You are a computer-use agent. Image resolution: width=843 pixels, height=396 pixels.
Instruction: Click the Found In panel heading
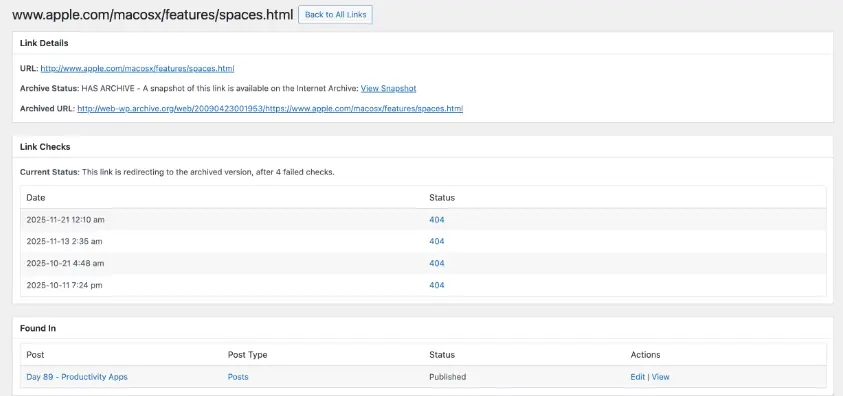(38, 328)
